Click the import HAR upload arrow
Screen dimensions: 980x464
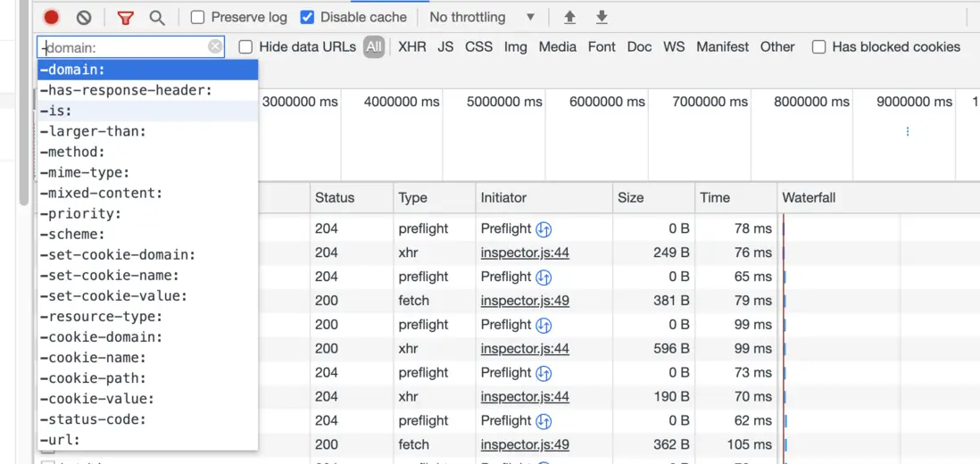569,17
